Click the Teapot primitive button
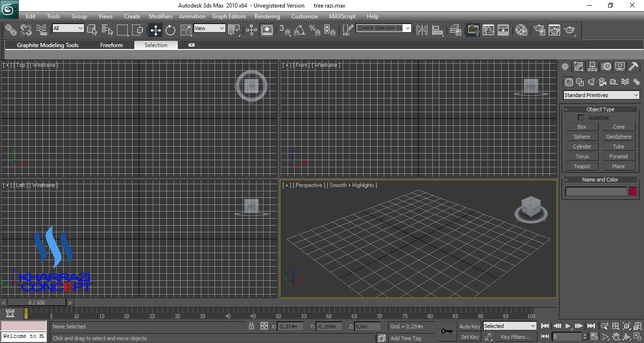This screenshot has height=343, width=644. coord(582,166)
